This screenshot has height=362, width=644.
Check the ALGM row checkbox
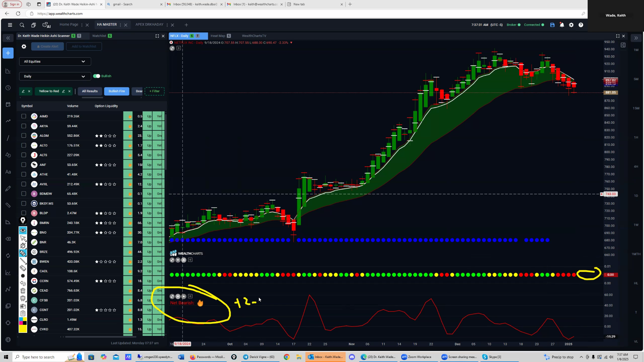click(x=23, y=136)
